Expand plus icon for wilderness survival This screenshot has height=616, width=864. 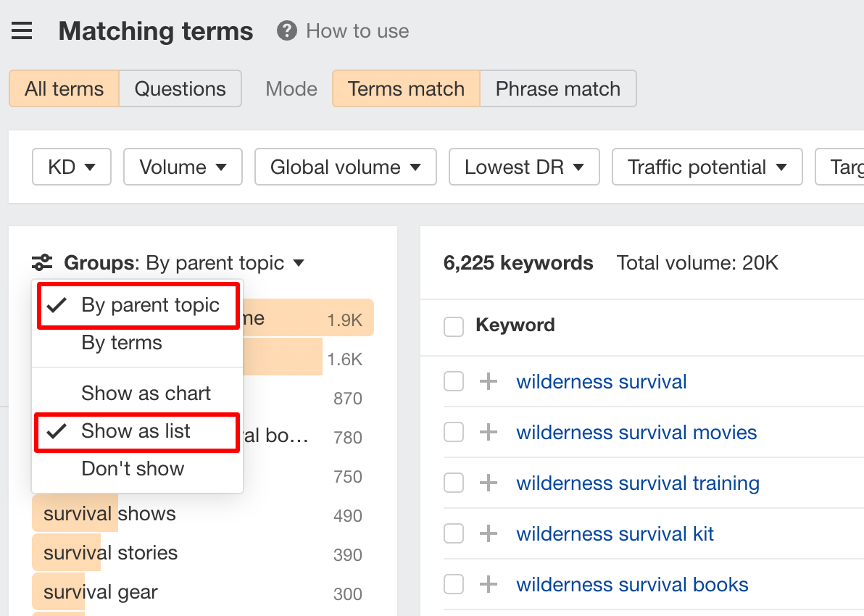click(489, 382)
